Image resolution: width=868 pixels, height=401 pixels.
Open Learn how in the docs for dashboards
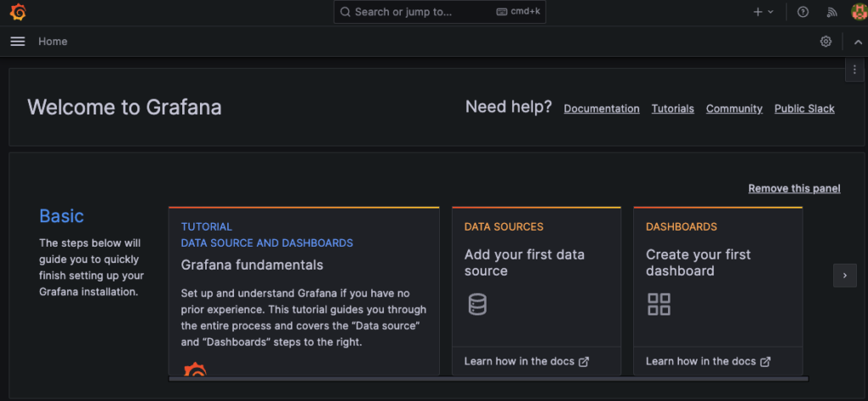tap(708, 362)
